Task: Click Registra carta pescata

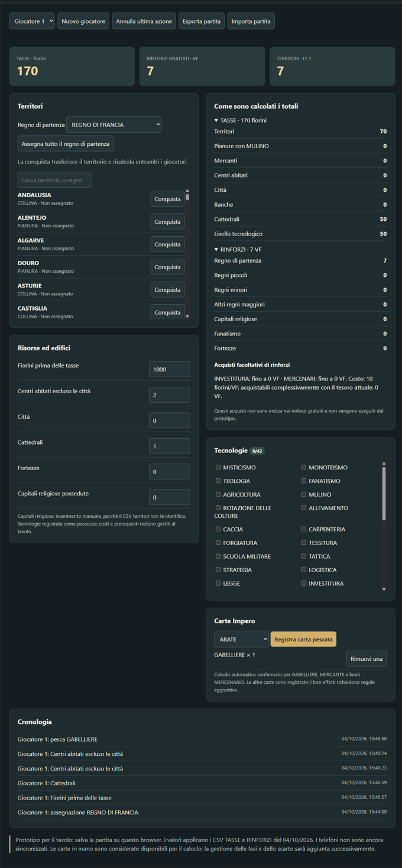Action: tap(303, 639)
